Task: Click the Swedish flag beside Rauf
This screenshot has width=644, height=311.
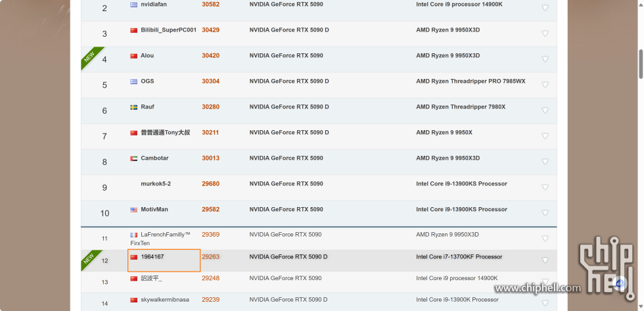Action: (x=133, y=107)
